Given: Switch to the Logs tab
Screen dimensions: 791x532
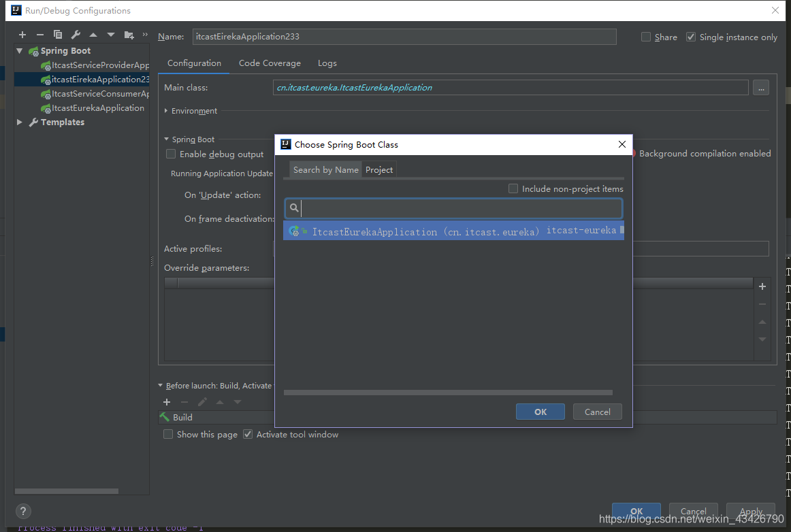Looking at the screenshot, I should [x=327, y=63].
